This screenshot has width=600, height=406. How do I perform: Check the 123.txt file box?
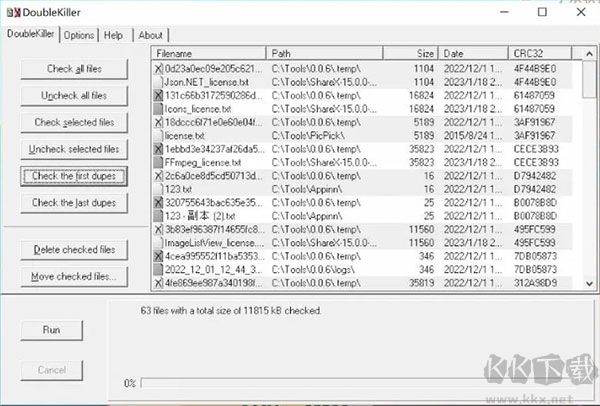[x=158, y=189]
